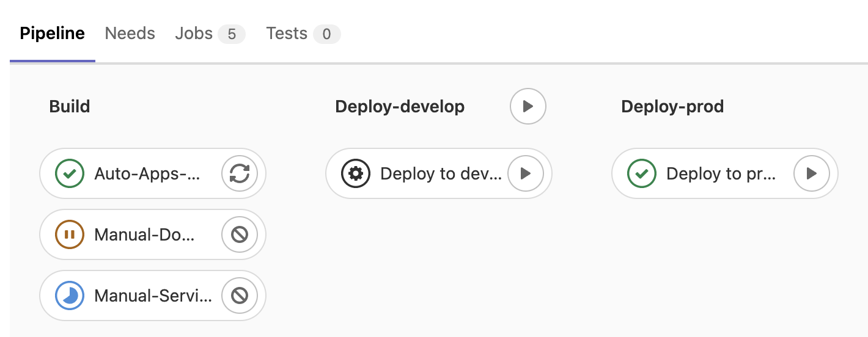Click the Deploy-prod stage heading
This screenshot has height=337, width=868.
[x=672, y=107]
